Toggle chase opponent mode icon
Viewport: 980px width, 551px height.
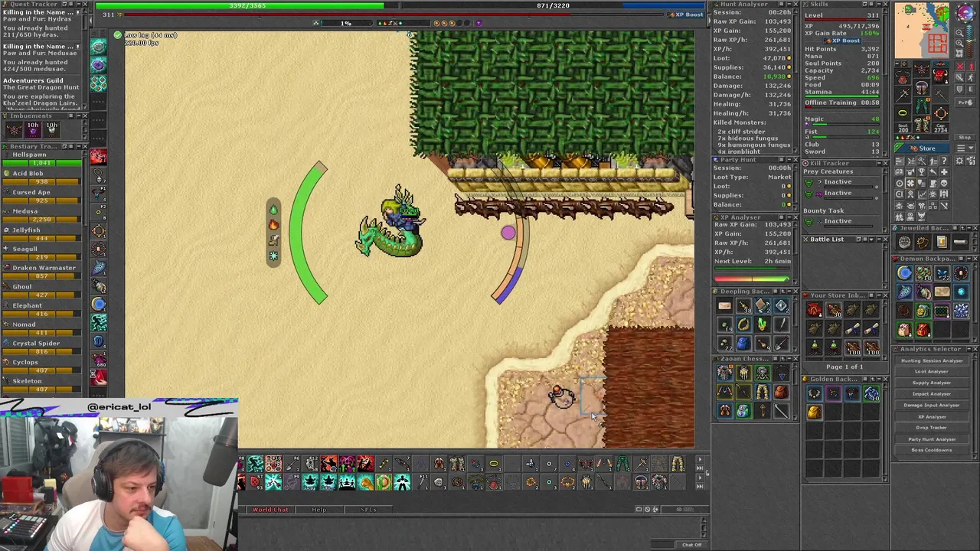pos(971,77)
